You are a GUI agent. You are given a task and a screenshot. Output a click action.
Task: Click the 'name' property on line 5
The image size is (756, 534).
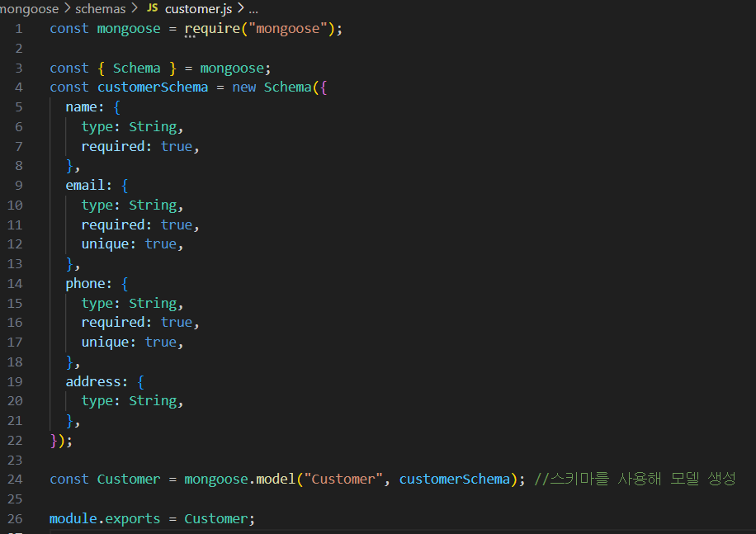(x=81, y=107)
